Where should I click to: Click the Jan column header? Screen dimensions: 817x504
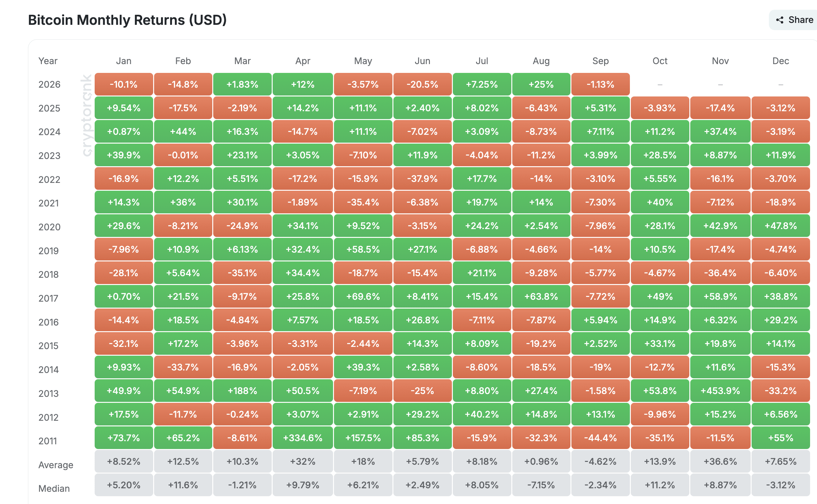124,61
